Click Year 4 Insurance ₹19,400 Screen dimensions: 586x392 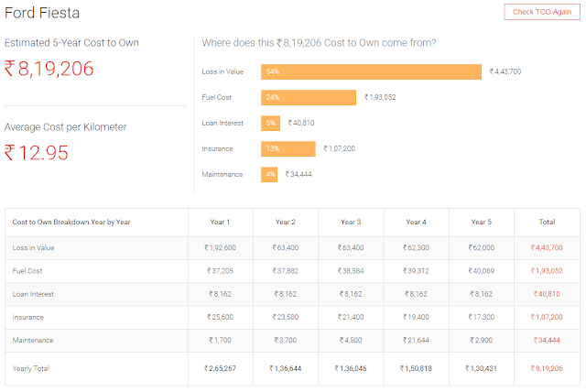(416, 317)
